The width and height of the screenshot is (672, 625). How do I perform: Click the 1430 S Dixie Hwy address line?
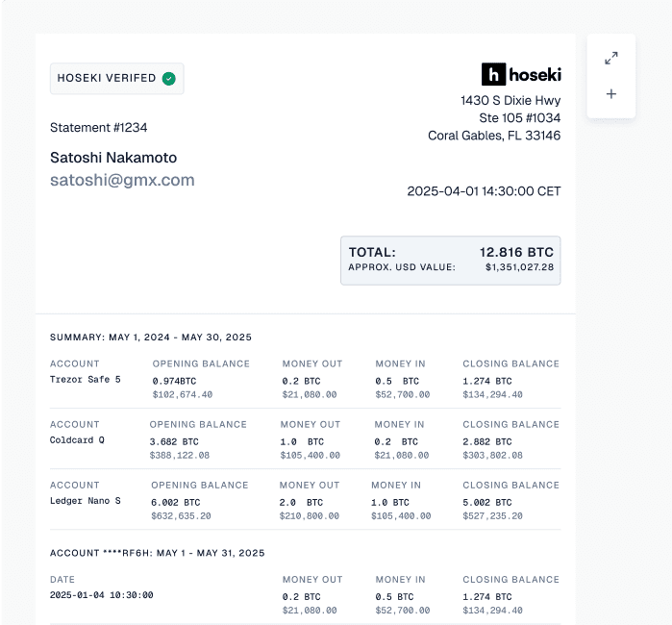pyautogui.click(x=510, y=101)
